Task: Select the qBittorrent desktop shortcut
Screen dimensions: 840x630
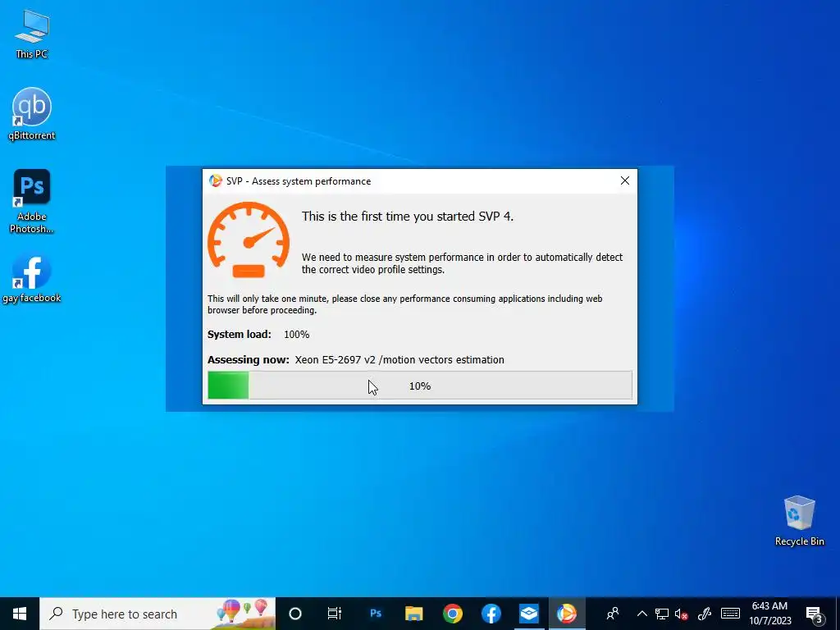Action: 32,113
